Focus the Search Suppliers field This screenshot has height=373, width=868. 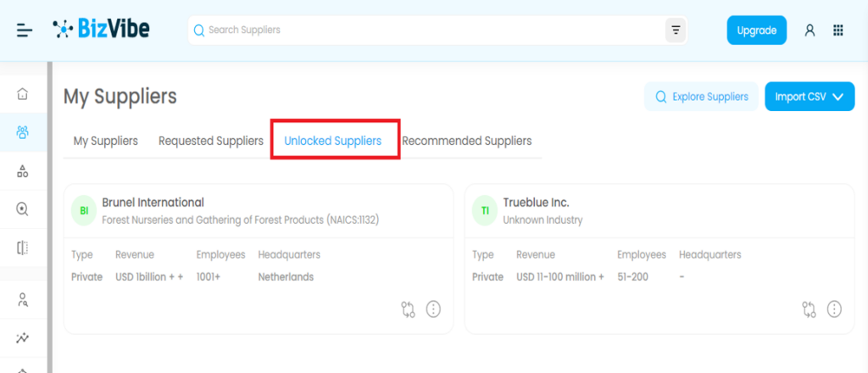424,31
